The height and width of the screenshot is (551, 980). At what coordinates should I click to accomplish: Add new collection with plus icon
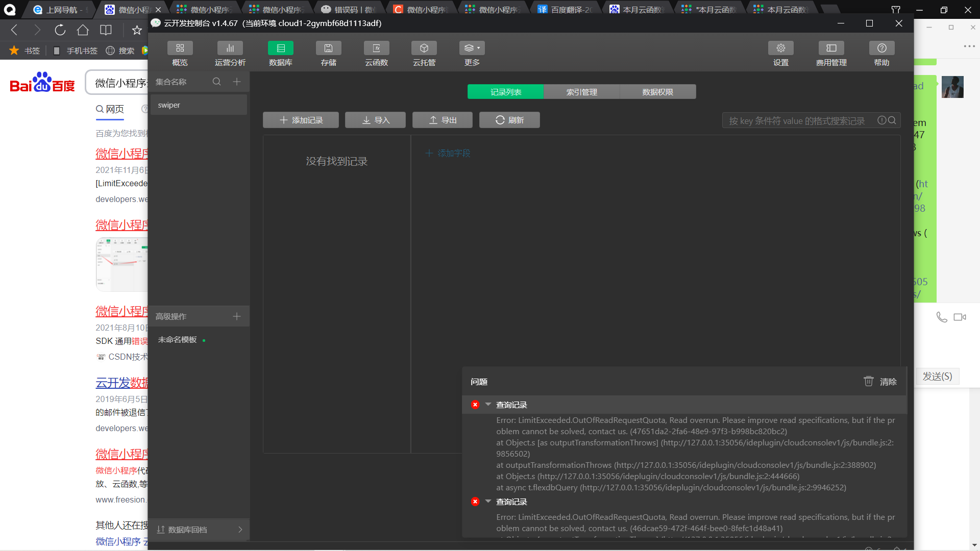237,82
